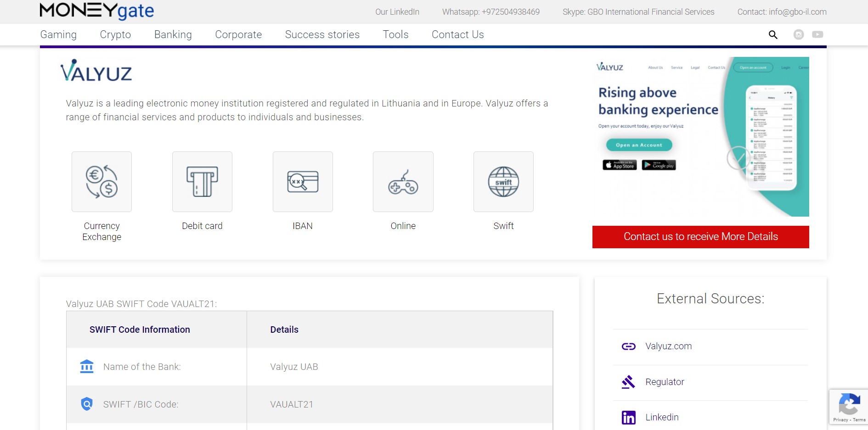Open the YouTube icon in the navbar
This screenshot has width=868, height=430.
817,34
